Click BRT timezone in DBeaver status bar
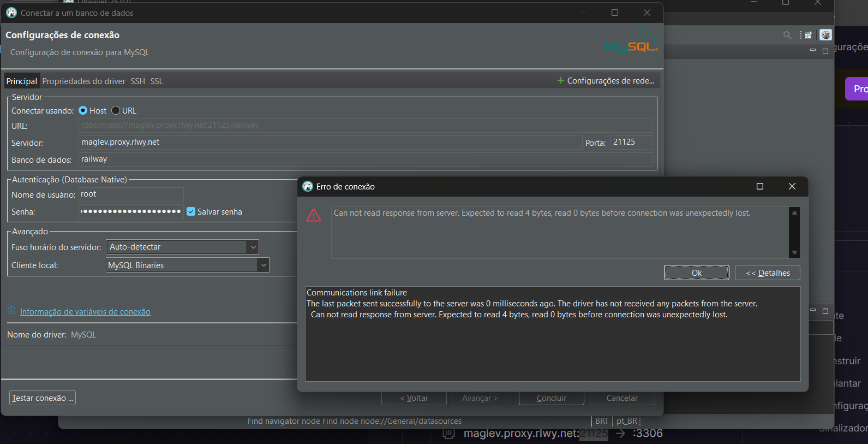Screen dimensions: 868x444 602,421
